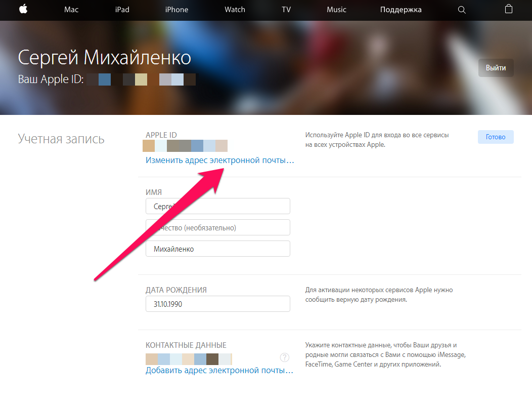Click the Михайленко last name field
This screenshot has height=402, width=532.
(x=217, y=249)
